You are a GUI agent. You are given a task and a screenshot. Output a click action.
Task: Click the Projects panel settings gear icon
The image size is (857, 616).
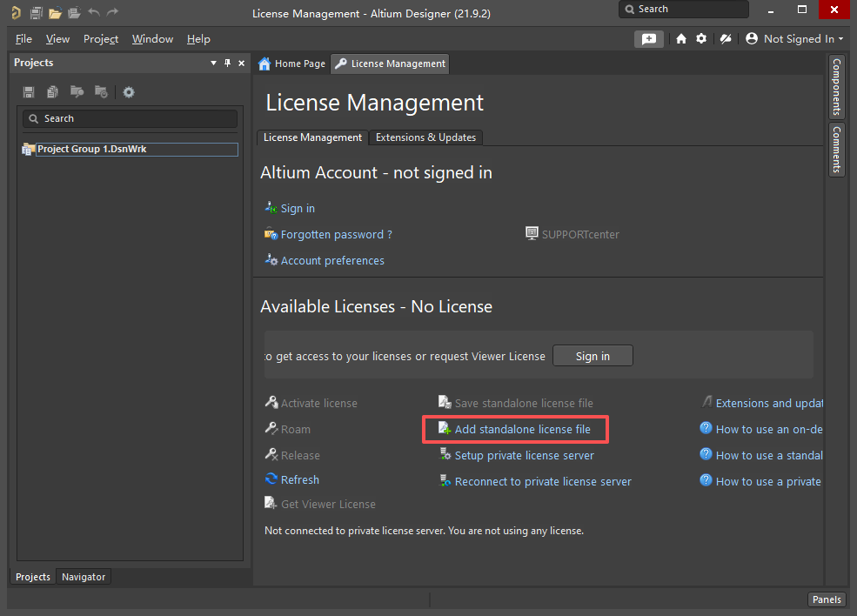pyautogui.click(x=129, y=92)
